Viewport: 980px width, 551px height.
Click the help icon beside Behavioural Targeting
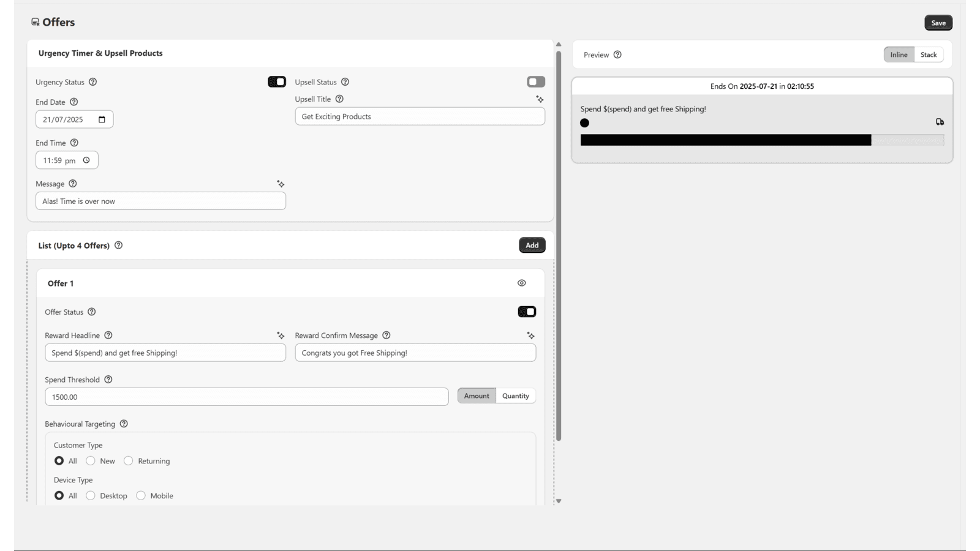click(124, 424)
